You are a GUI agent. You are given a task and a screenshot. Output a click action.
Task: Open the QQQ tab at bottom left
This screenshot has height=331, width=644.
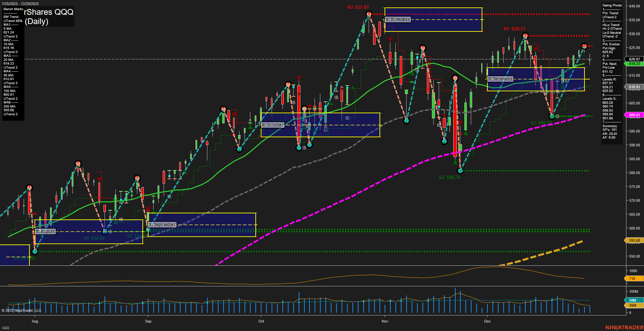(6, 328)
